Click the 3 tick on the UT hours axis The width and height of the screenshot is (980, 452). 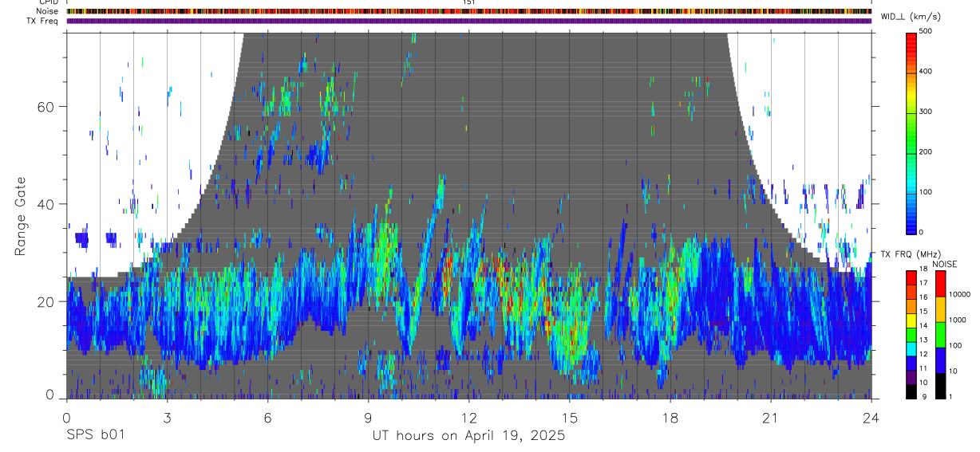pyautogui.click(x=167, y=418)
